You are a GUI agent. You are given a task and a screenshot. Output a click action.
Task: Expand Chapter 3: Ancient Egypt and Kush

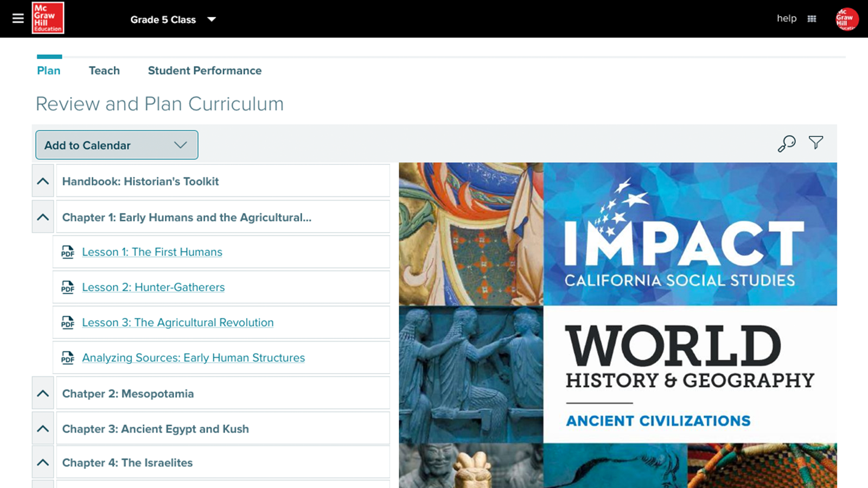tap(43, 428)
